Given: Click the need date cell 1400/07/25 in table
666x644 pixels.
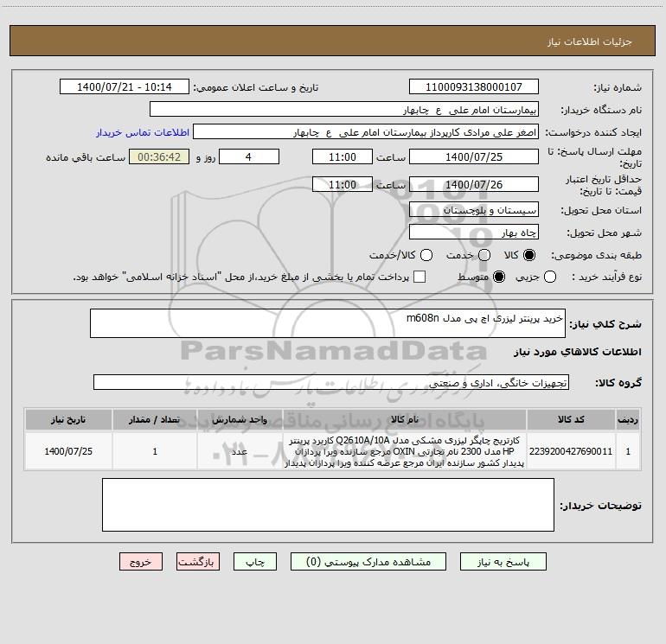Looking at the screenshot, I should pyautogui.click(x=68, y=451).
